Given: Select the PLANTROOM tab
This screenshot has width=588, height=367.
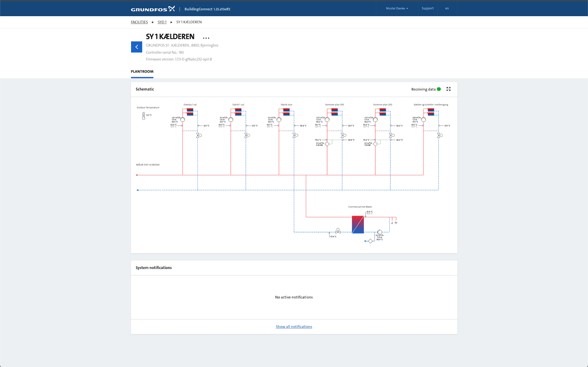Looking at the screenshot, I should pos(142,72).
